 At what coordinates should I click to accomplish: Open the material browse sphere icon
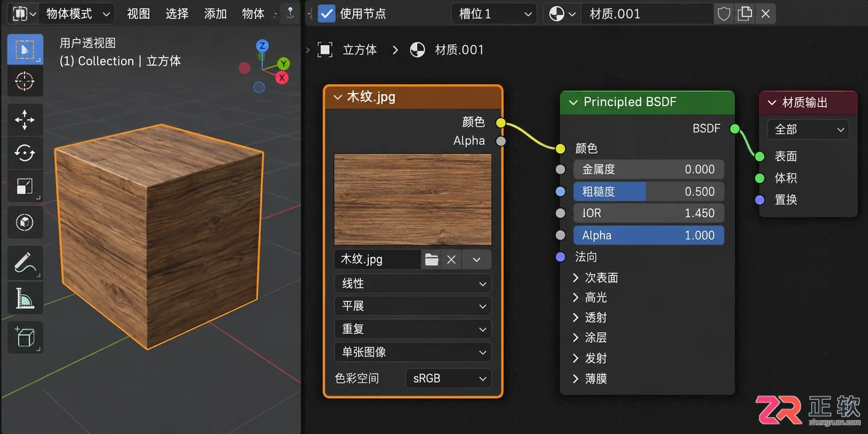tap(562, 13)
